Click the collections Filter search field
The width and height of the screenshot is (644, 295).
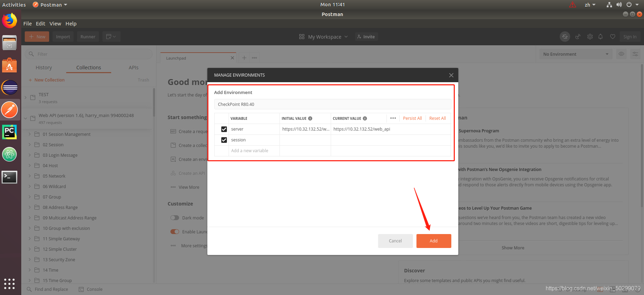[89, 54]
